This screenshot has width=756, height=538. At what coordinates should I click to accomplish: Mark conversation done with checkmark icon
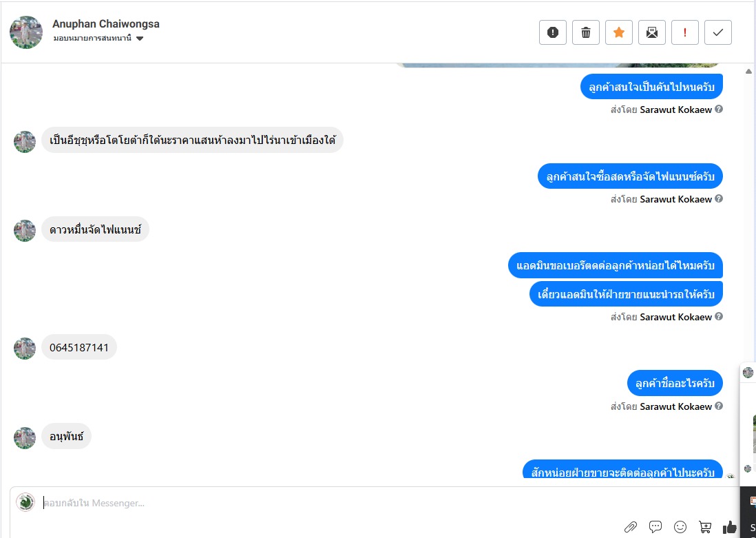(x=718, y=32)
